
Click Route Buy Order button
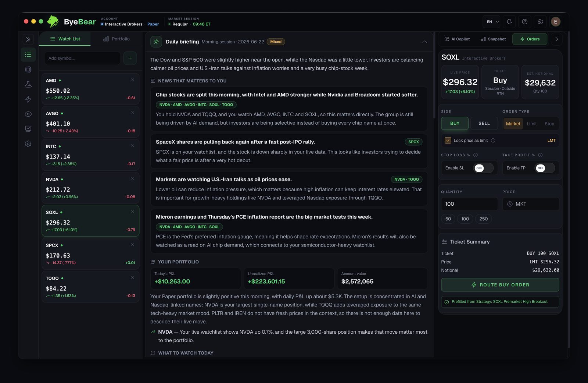pos(500,285)
